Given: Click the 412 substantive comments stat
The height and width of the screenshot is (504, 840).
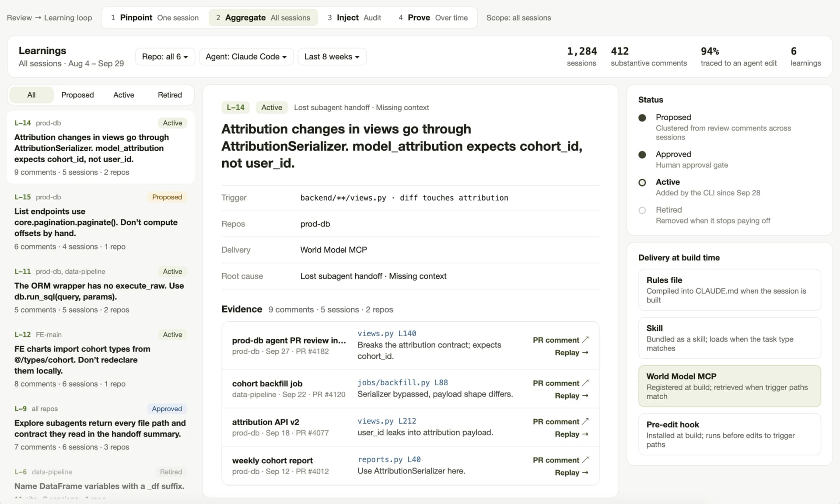Looking at the screenshot, I should tap(649, 56).
